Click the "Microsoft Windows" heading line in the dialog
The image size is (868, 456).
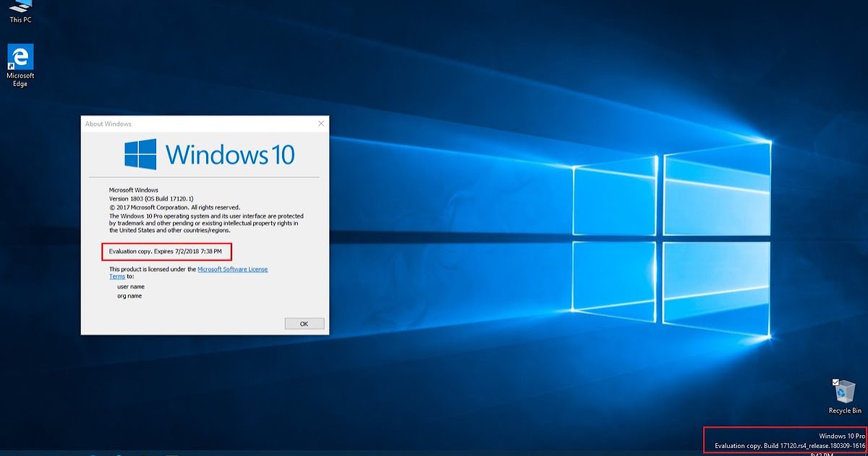(133, 190)
